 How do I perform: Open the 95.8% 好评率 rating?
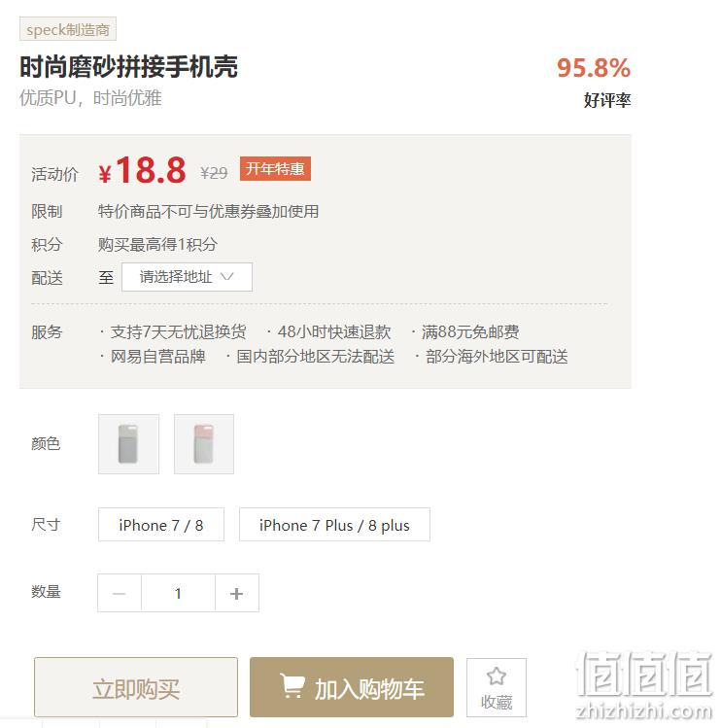(594, 82)
